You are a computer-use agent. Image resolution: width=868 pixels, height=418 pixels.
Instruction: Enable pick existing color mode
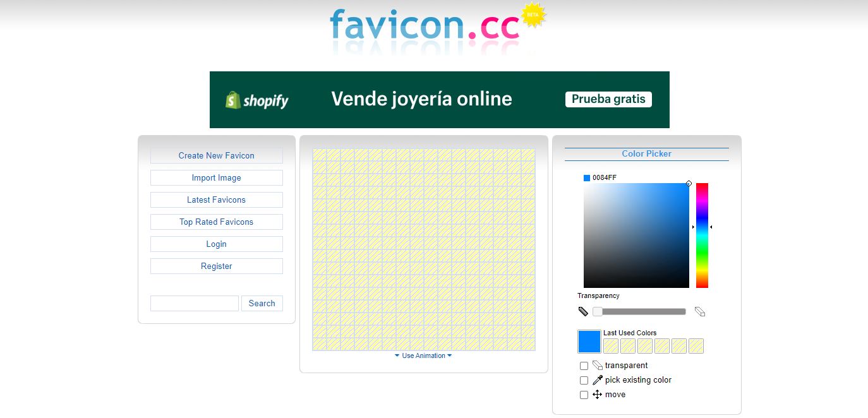tap(584, 379)
